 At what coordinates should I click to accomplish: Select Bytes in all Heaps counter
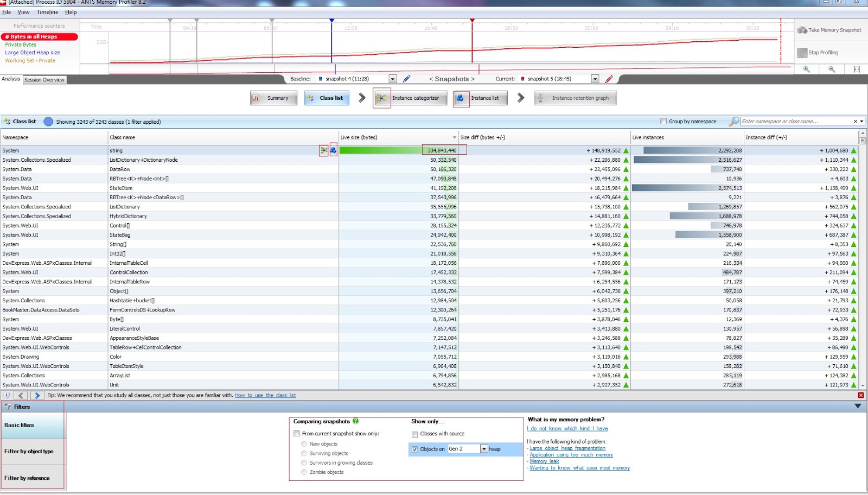39,37
